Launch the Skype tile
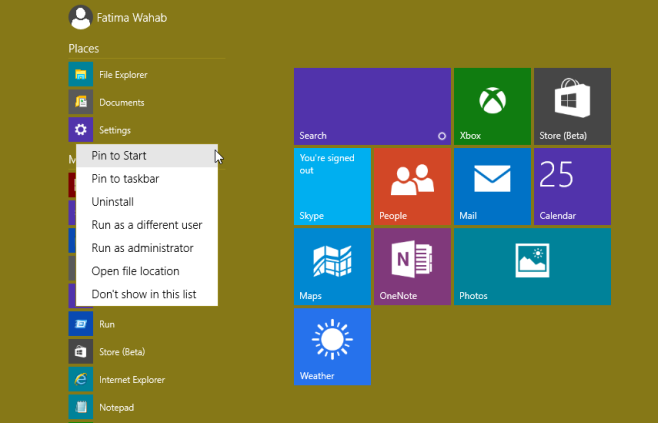This screenshot has width=658, height=423. (x=332, y=186)
